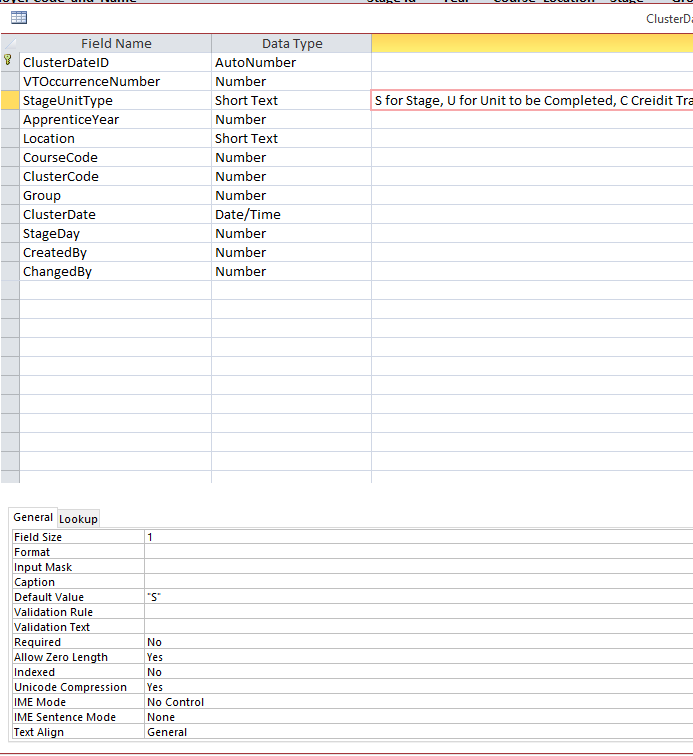Select the ChangedBy field name cell
The image size is (693, 756).
[x=115, y=271]
